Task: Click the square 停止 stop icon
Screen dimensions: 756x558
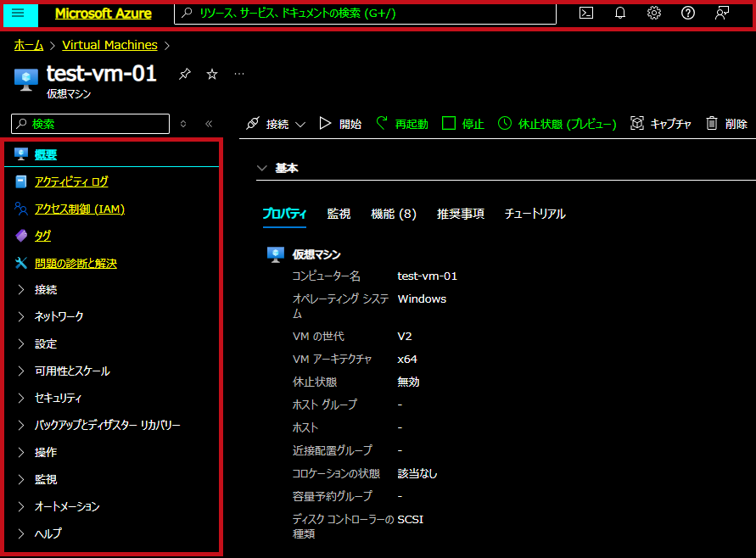Action: click(449, 123)
